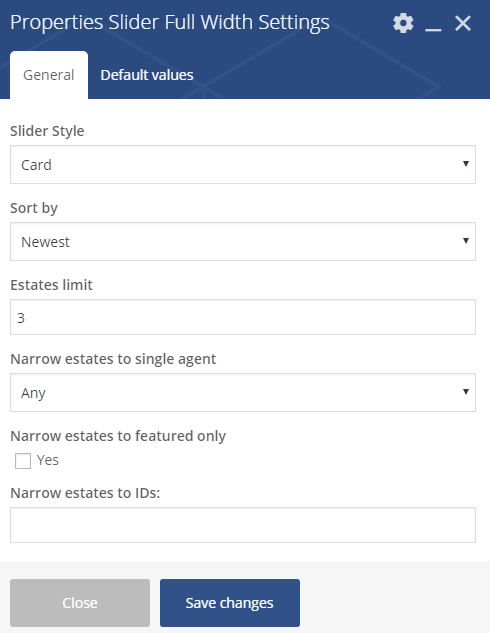This screenshot has width=490, height=633.
Task: Click the Slider Style field label
Action: (47, 131)
